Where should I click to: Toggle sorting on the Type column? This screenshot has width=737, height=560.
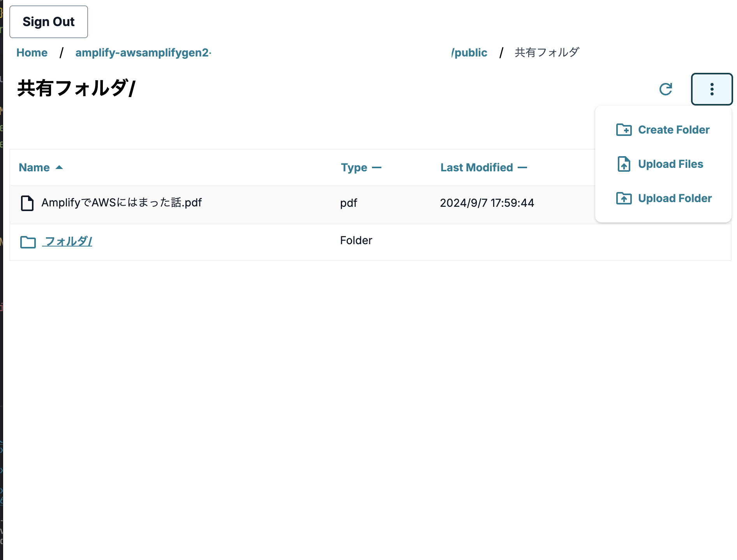pos(377,167)
